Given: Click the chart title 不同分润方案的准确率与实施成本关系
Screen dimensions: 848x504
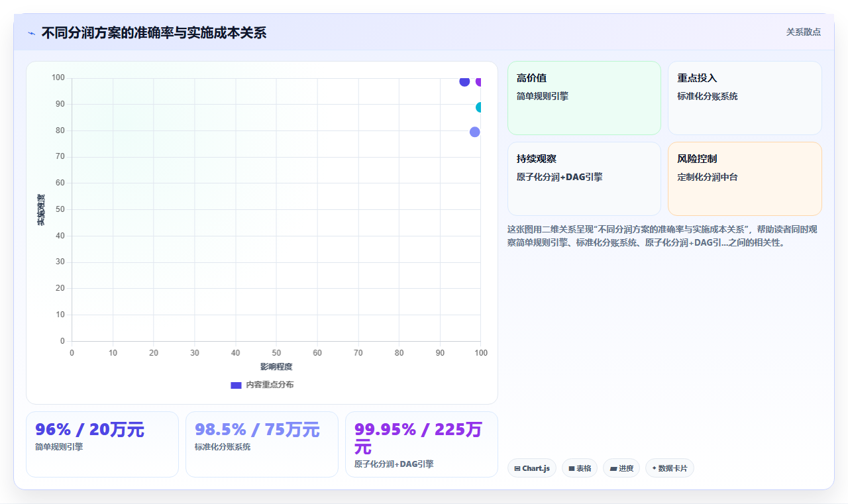Looking at the screenshot, I should click(x=154, y=32).
